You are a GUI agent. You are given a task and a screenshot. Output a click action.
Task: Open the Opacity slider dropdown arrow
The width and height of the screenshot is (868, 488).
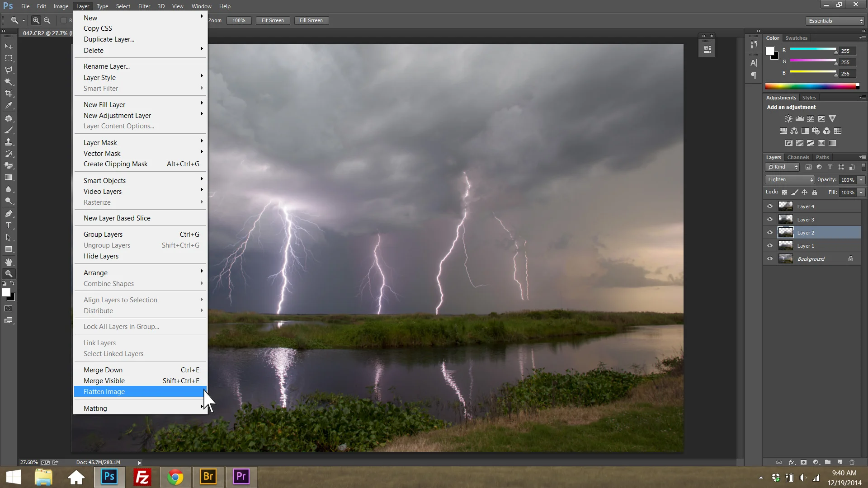coord(861,180)
